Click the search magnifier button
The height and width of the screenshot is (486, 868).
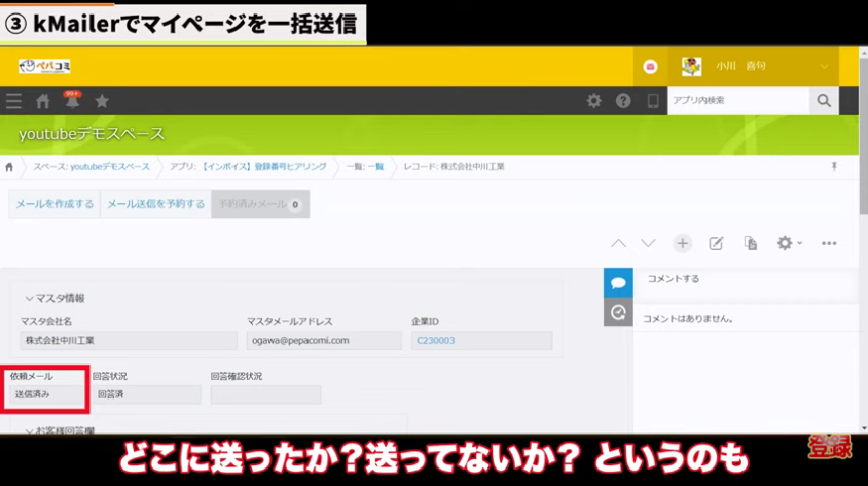point(823,100)
